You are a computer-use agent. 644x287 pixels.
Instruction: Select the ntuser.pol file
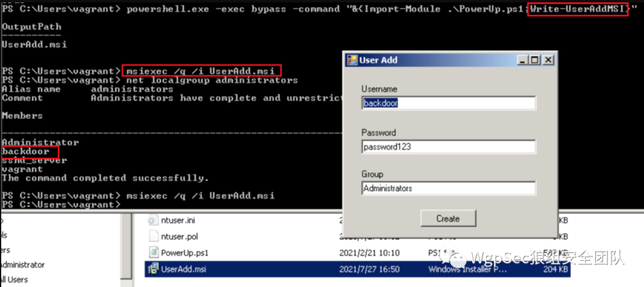click(180, 237)
